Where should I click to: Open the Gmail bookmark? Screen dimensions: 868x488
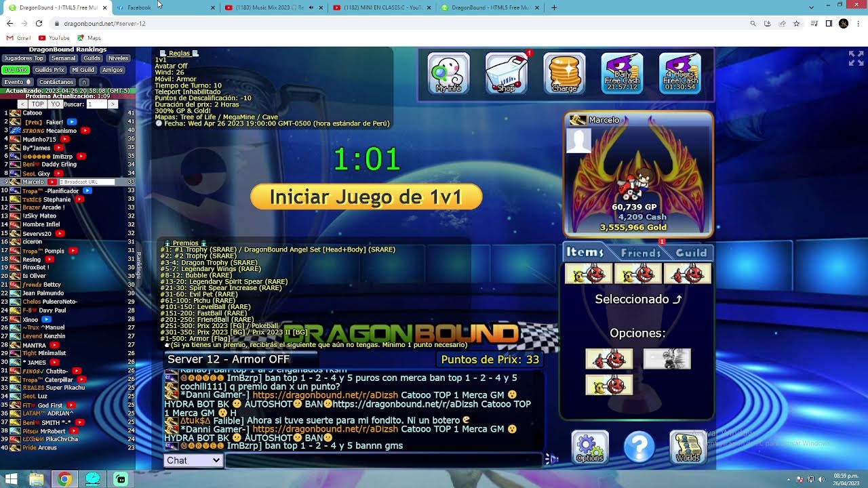click(x=20, y=38)
